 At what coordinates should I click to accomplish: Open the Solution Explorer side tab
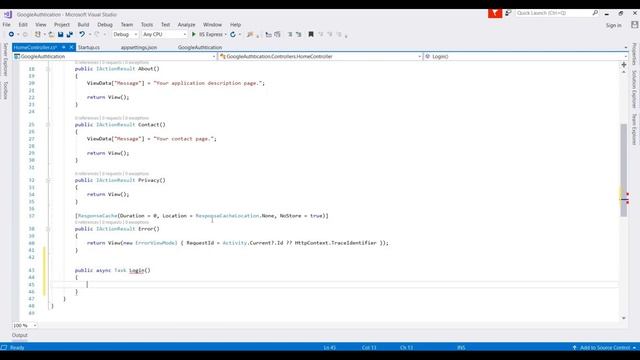634,89
